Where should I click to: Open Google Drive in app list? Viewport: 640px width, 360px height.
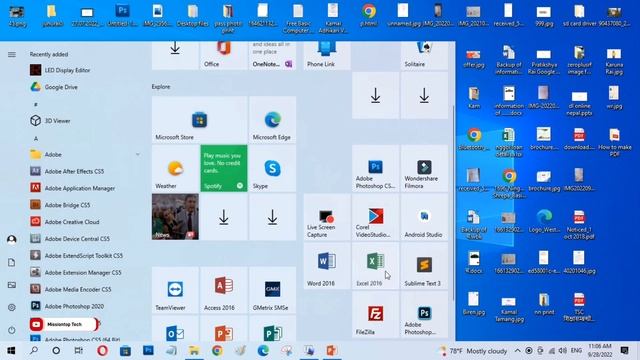pyautogui.click(x=85, y=87)
